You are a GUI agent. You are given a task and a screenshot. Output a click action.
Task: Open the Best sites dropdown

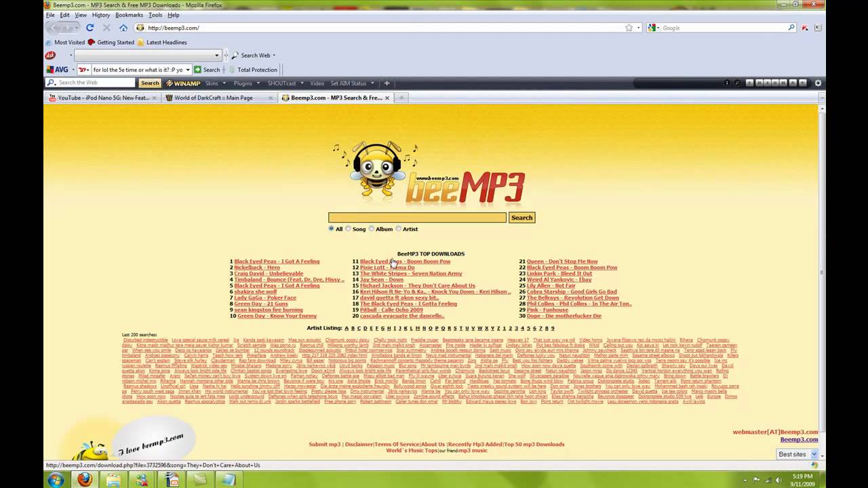click(796, 454)
